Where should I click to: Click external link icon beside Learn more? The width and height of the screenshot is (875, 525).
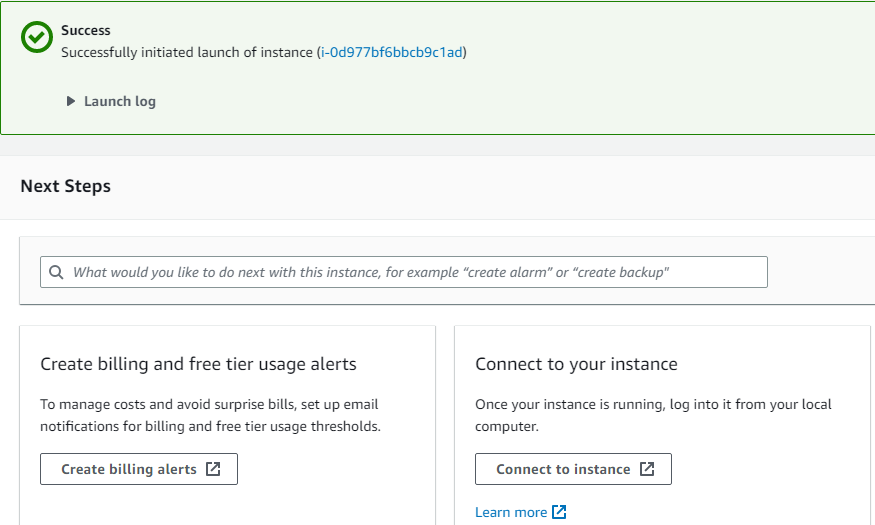[x=559, y=512]
